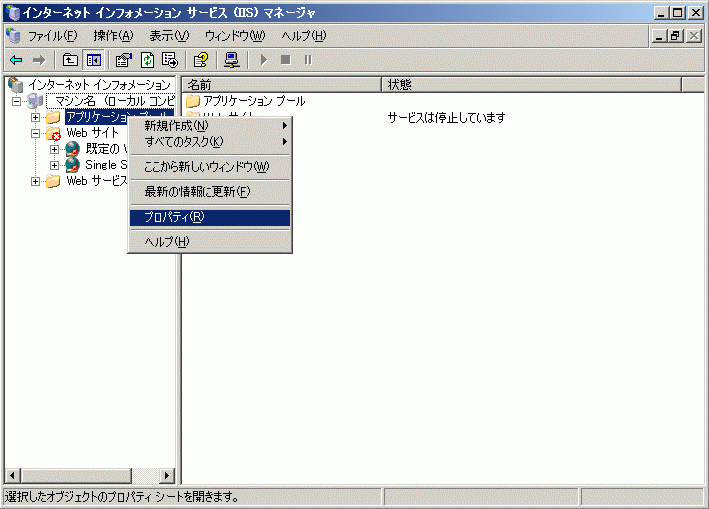Open the 新規作成(N) submenu

pos(210,125)
